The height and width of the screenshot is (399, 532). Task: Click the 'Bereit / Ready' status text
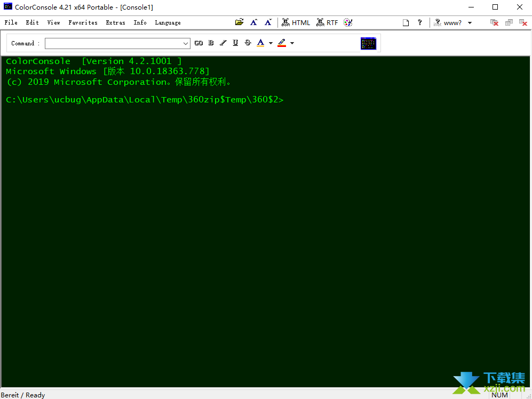[23, 395]
